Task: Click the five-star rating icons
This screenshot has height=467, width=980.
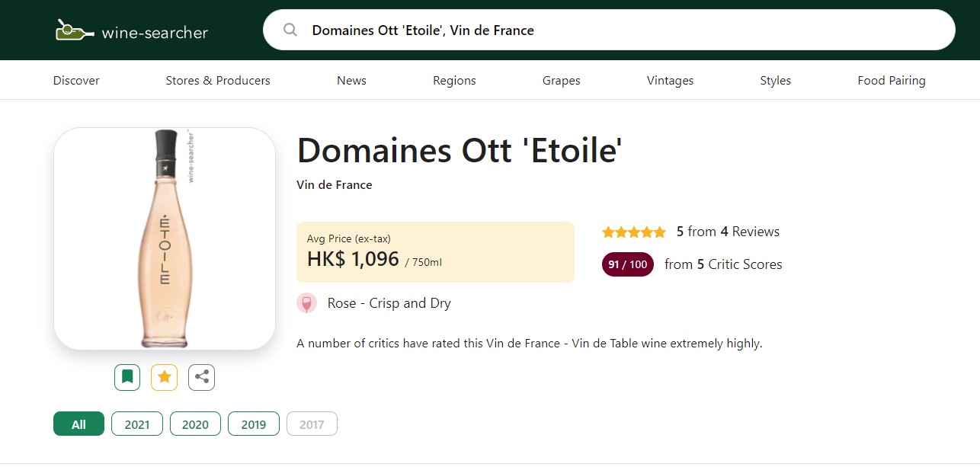Action: click(633, 232)
